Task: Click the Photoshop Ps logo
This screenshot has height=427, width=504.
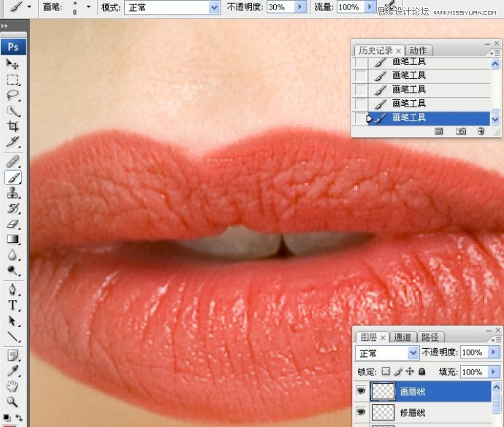Action: coord(13,47)
